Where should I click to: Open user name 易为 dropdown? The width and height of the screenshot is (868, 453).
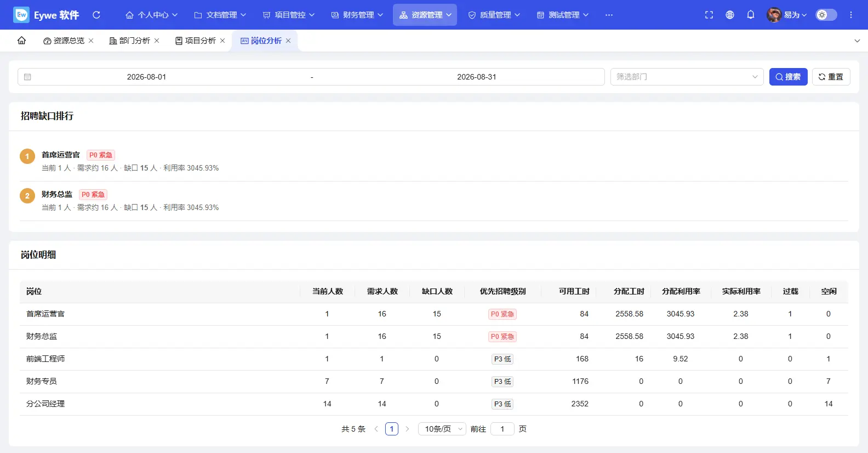pos(795,15)
